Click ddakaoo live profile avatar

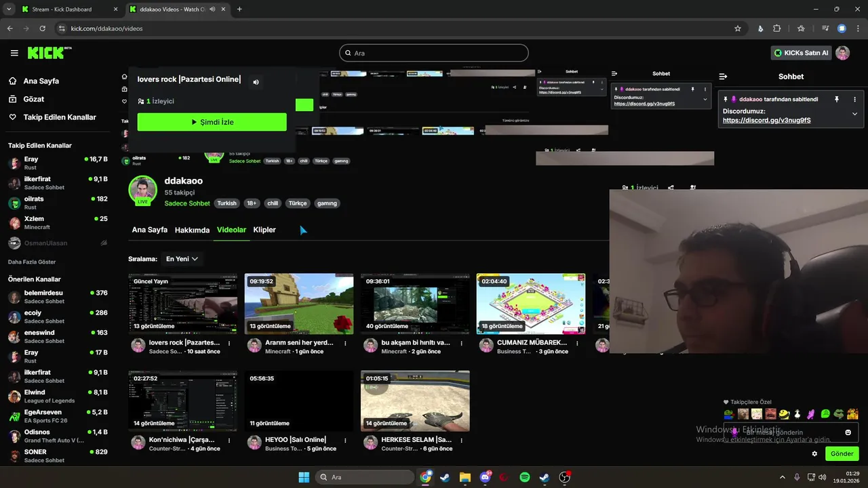[142, 190]
